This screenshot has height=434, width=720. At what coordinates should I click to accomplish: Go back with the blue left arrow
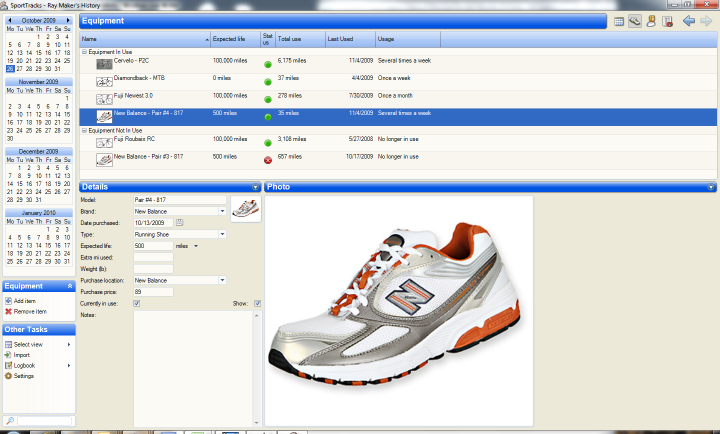688,21
